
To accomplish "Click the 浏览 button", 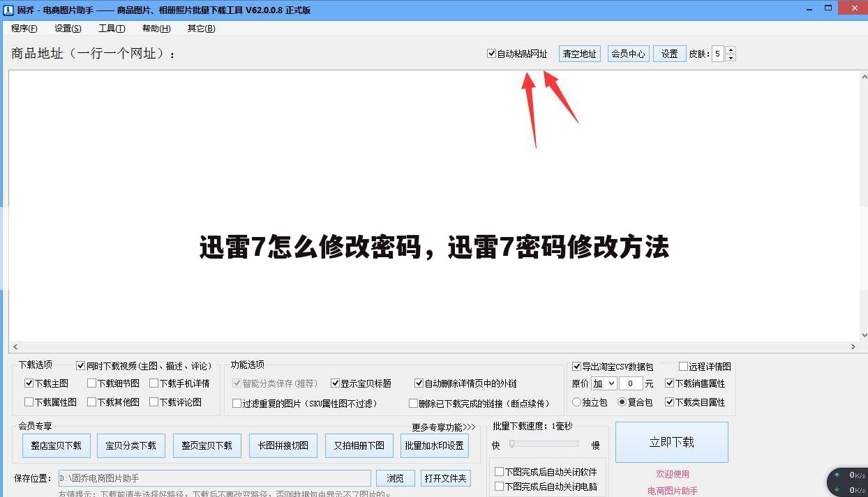I will (x=396, y=478).
